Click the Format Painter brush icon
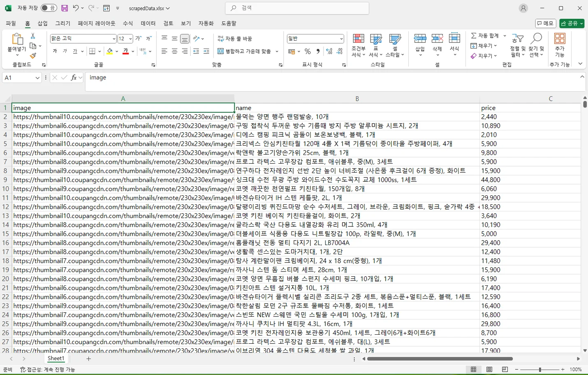588x375 pixels. 33,55
